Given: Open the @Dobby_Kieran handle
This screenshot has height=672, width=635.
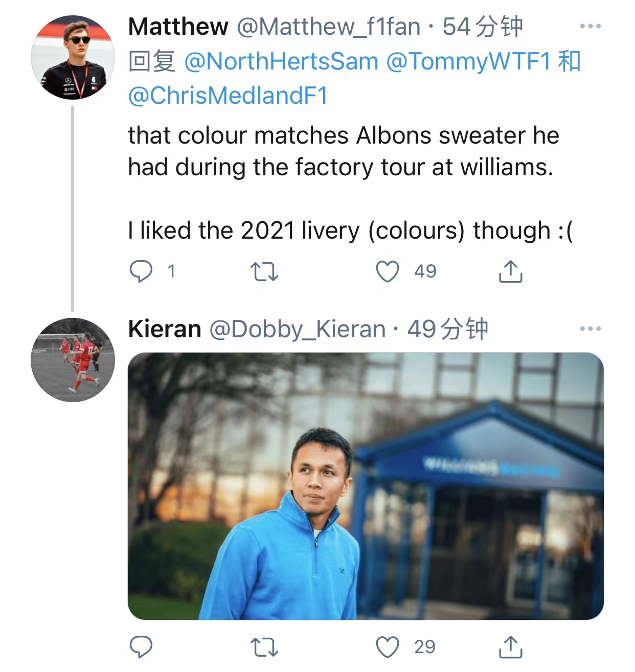Looking at the screenshot, I should coord(297,329).
